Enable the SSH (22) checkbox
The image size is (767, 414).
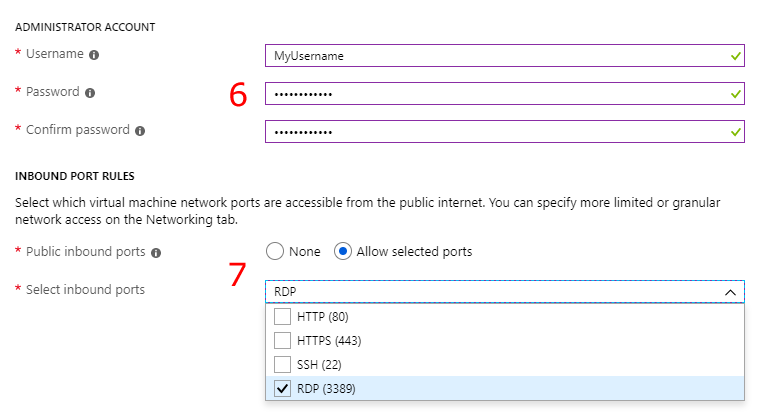(282, 365)
